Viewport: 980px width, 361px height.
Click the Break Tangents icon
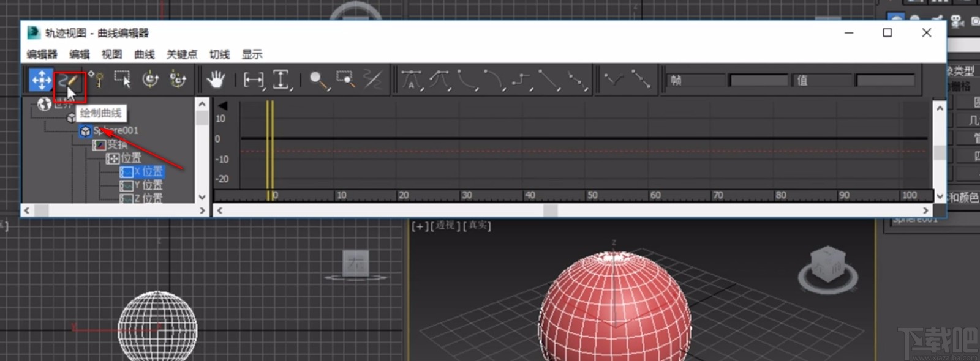pos(613,80)
